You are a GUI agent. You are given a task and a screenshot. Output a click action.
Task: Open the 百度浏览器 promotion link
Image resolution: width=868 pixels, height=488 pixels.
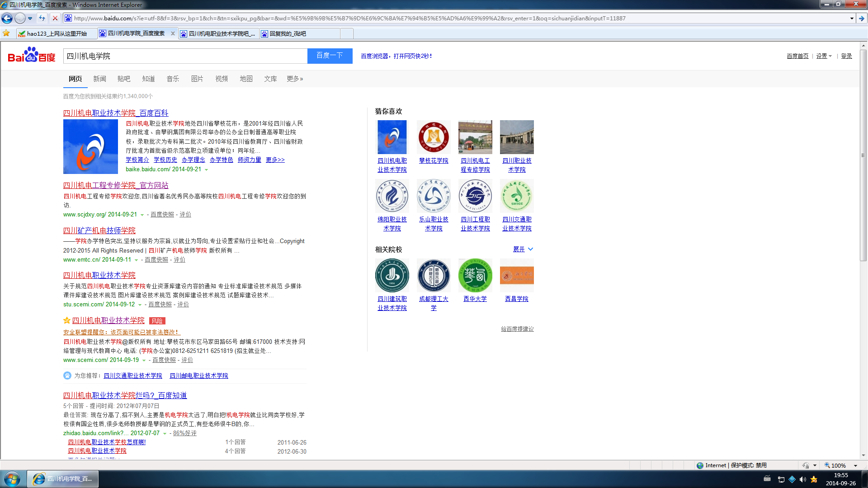(x=396, y=56)
